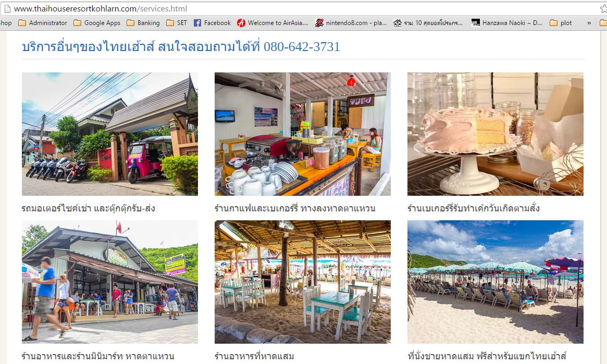Click the minimart restaurant caption at Tawaen beach
This screenshot has width=607, height=364.
(98, 356)
